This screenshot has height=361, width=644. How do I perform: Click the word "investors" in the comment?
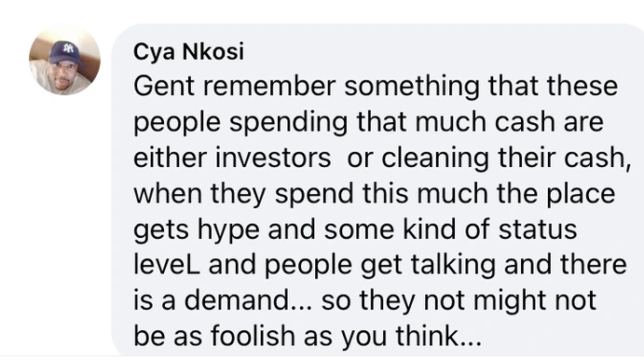(x=273, y=158)
